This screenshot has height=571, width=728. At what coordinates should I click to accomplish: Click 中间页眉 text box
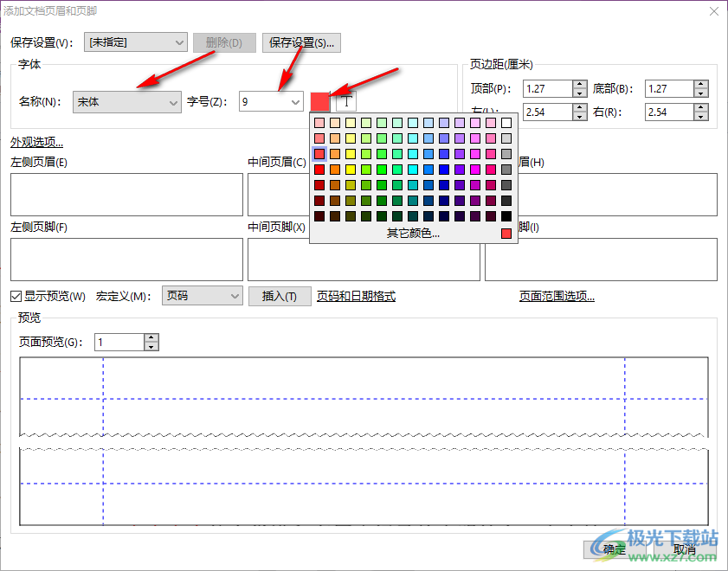point(278,195)
